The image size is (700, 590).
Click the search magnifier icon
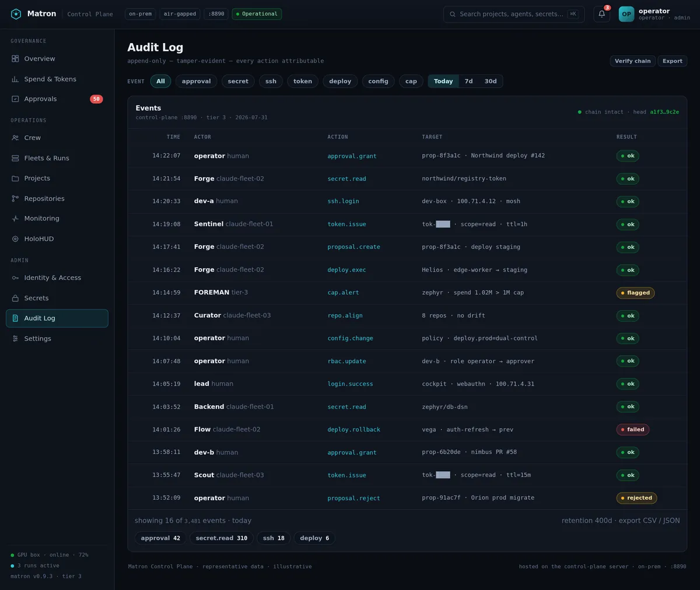[x=453, y=14]
